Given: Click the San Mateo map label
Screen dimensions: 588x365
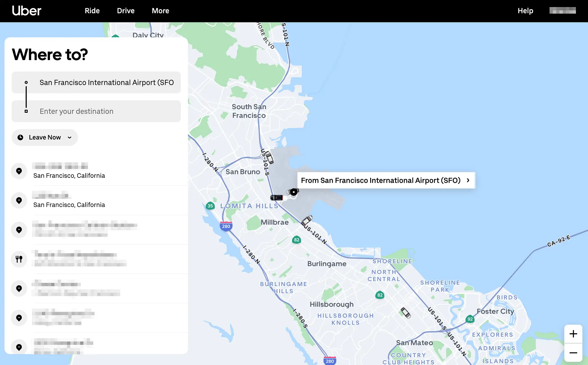Looking at the screenshot, I should pyautogui.click(x=415, y=343).
